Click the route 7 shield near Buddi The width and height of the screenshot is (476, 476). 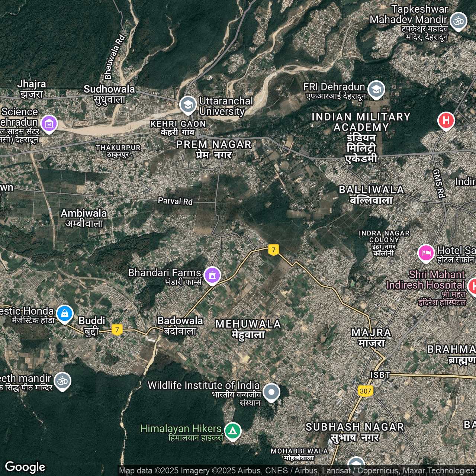pyautogui.click(x=117, y=329)
